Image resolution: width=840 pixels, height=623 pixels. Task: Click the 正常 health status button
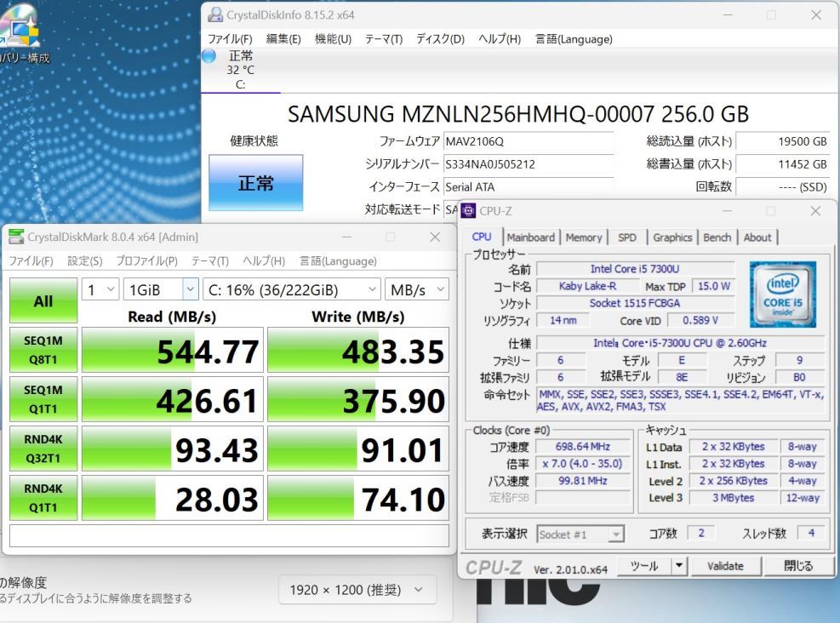coord(255,183)
